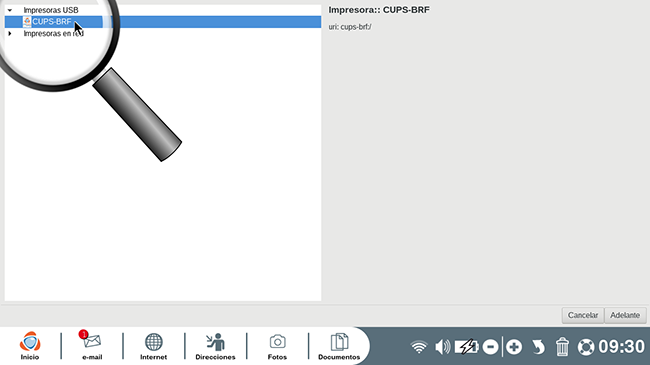650x365 pixels.
Task: Click the Adelante button
Action: [x=625, y=315]
